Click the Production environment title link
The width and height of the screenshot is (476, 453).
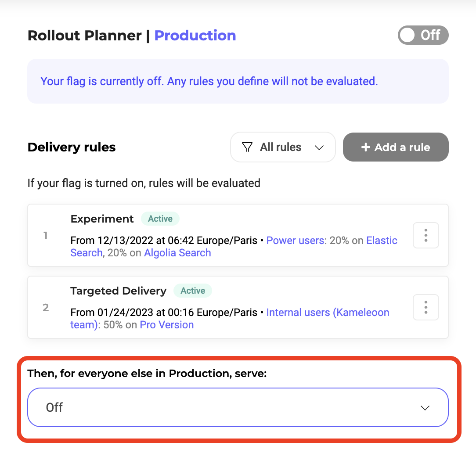click(195, 35)
